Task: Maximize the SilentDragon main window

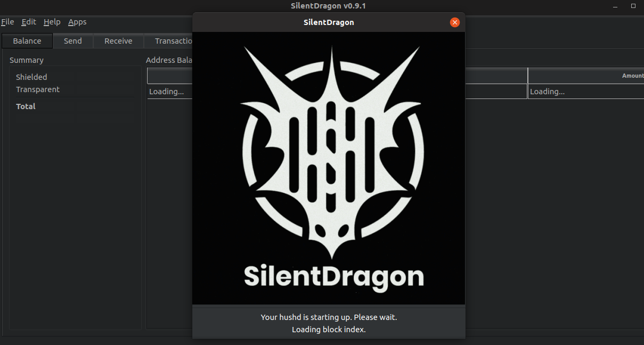Action: 633,5
